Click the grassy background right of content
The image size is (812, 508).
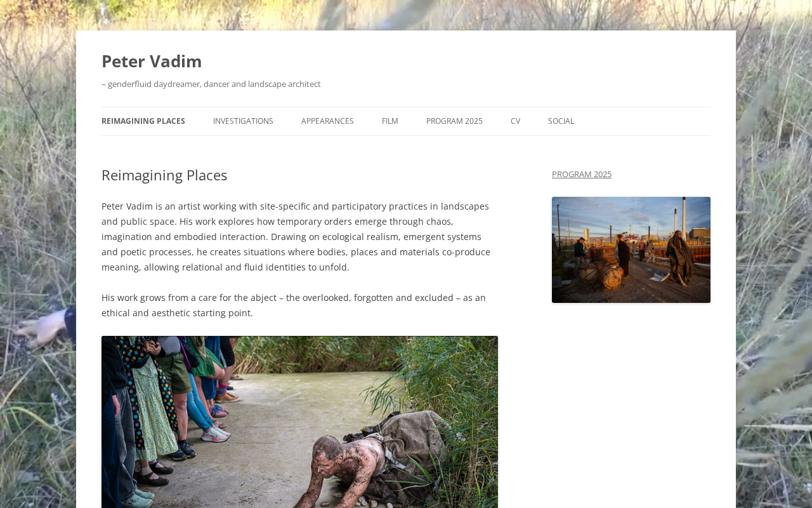pos(774,254)
